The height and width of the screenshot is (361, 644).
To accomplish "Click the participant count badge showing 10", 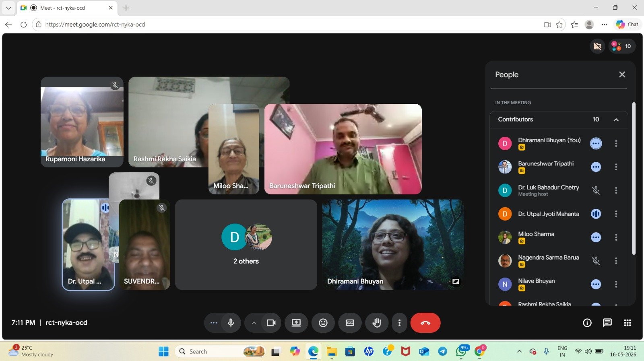I will point(622,46).
